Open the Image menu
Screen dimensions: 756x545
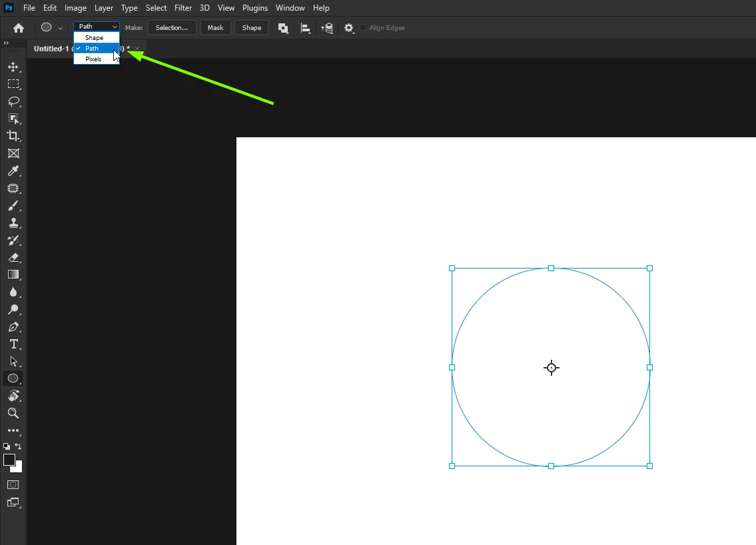(x=76, y=8)
